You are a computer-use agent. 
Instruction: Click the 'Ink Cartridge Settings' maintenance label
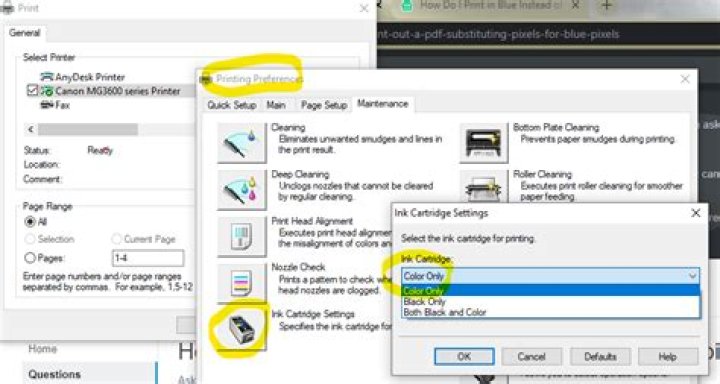click(313, 314)
